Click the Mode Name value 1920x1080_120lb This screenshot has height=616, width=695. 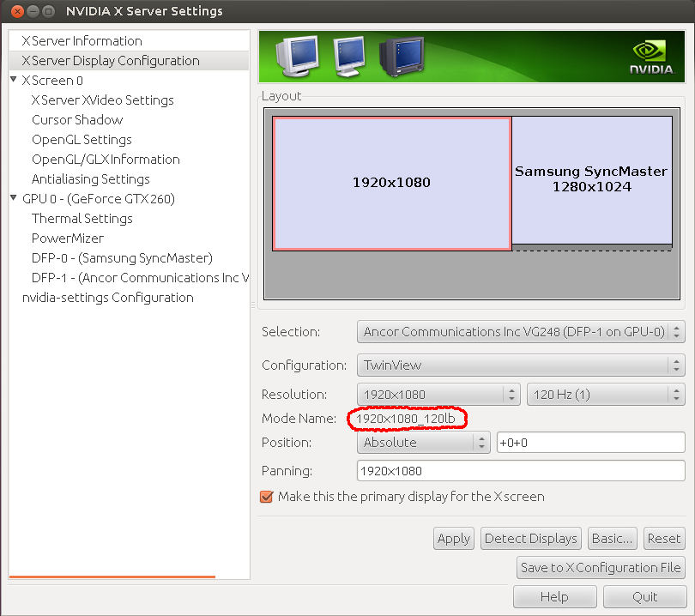(x=405, y=419)
